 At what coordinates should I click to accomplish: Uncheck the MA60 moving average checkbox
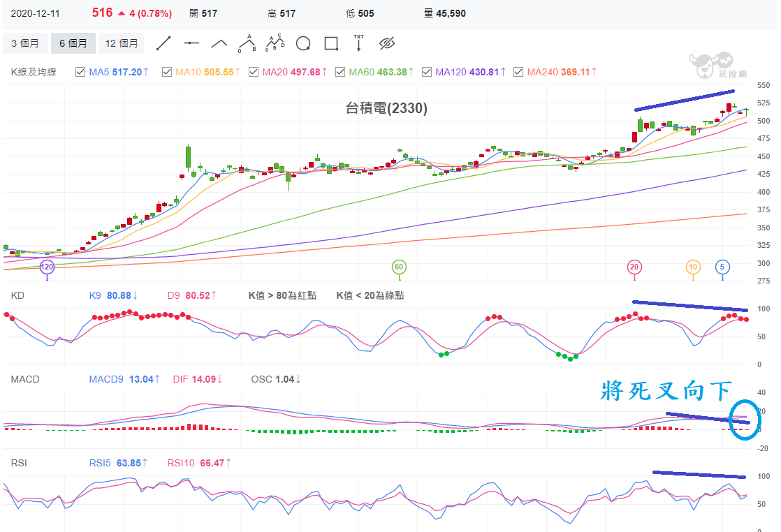tap(340, 72)
